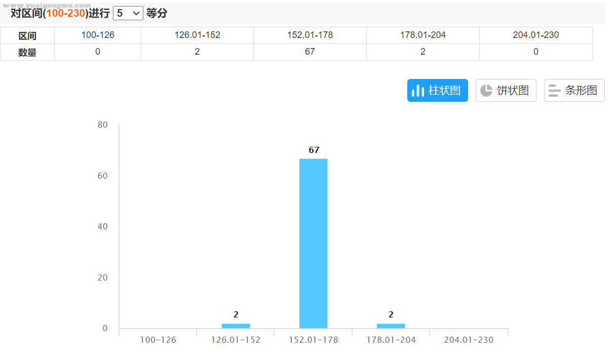This screenshot has height=364, width=615.
Task: Click the pie chart icon on 饼状图
Action: tap(486, 91)
